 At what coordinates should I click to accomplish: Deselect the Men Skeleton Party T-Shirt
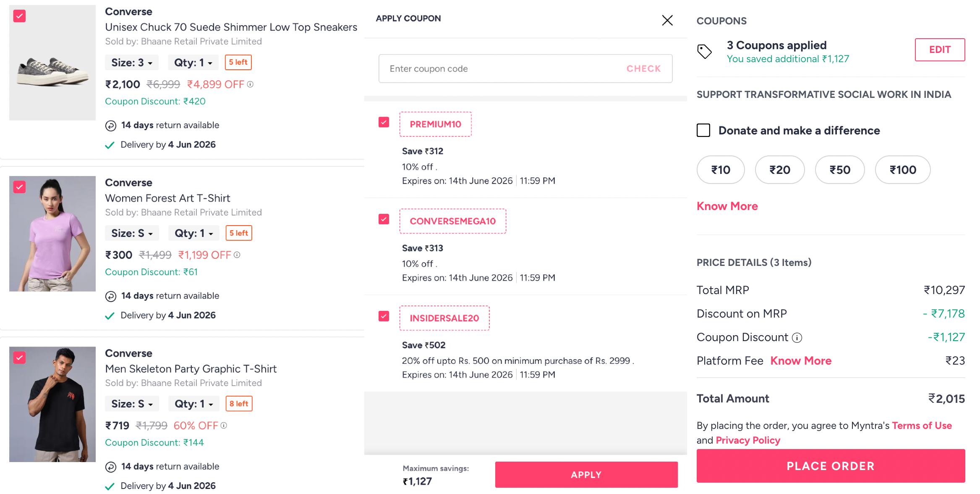19,357
